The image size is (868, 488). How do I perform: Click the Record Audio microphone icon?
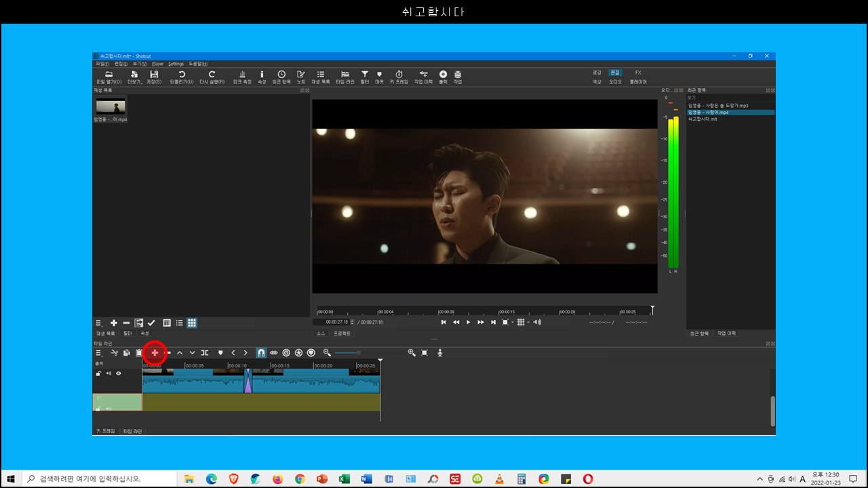pyautogui.click(x=440, y=352)
